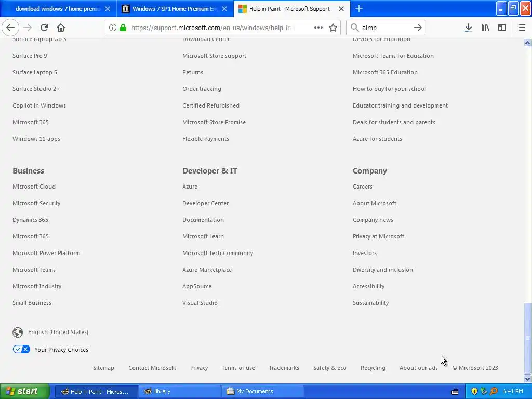Open Sustainability link
532x399 pixels.
click(x=371, y=303)
